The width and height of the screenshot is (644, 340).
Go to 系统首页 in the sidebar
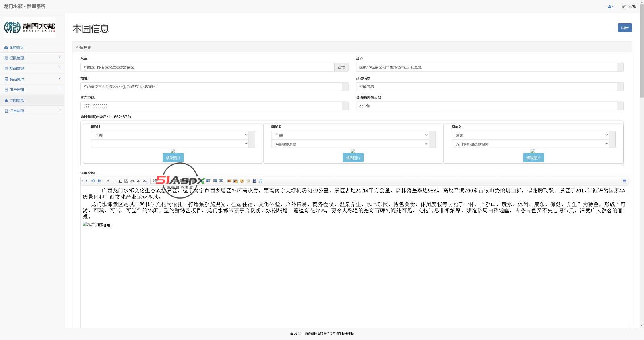(32, 48)
